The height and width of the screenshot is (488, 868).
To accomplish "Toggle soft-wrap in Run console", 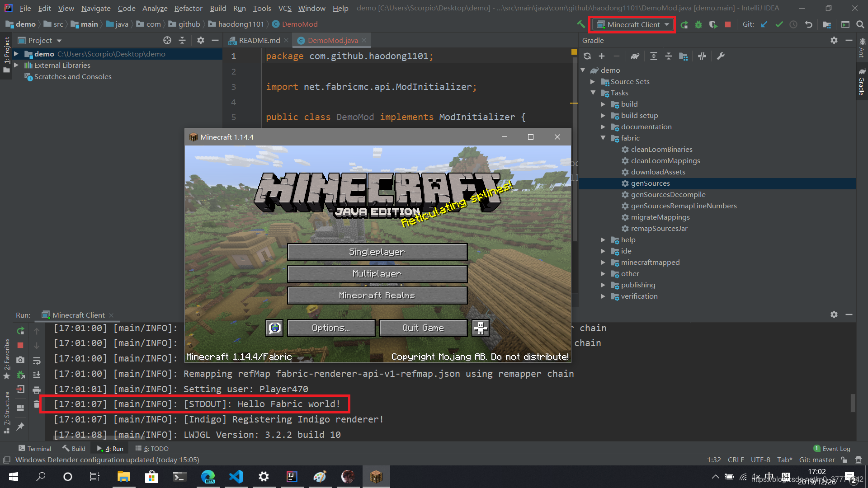I will click(x=37, y=360).
